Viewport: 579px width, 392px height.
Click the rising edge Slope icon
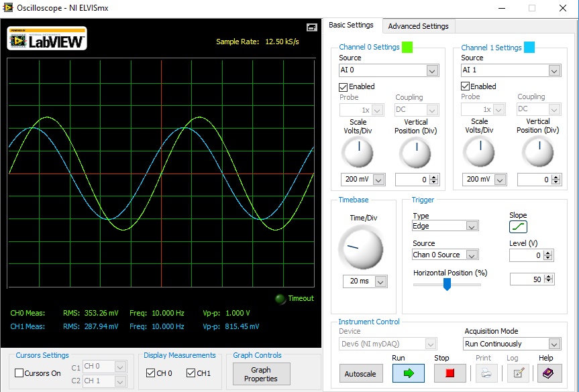tap(519, 227)
